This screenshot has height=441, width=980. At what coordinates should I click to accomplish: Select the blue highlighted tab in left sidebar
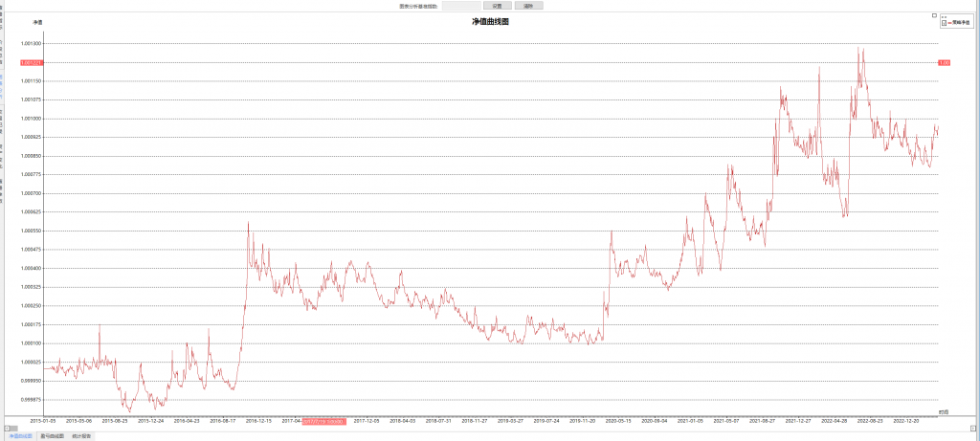(x=2, y=79)
